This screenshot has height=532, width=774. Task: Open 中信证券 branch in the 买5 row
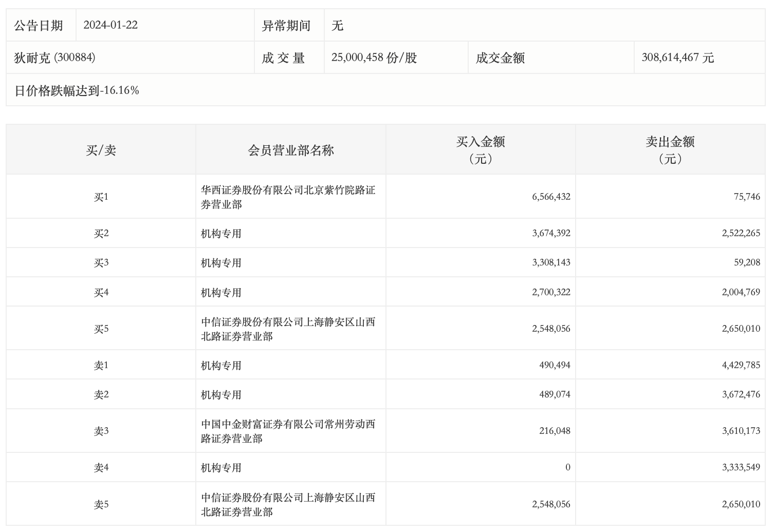click(x=288, y=329)
